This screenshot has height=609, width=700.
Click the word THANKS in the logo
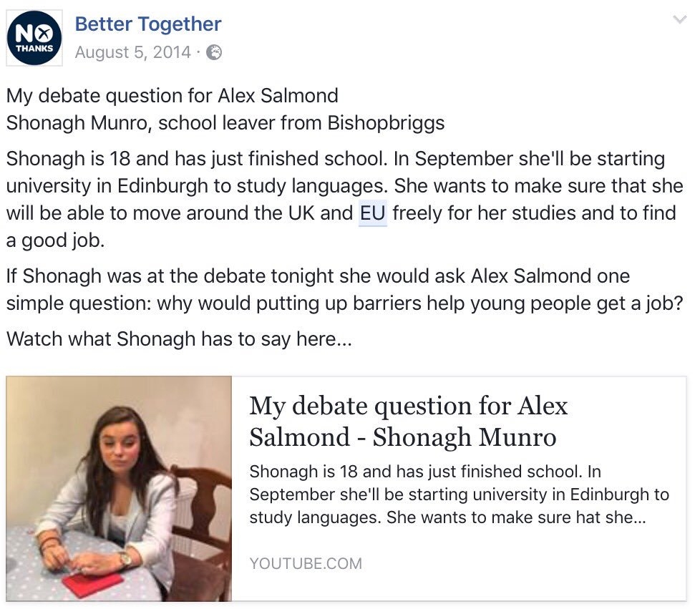34,48
